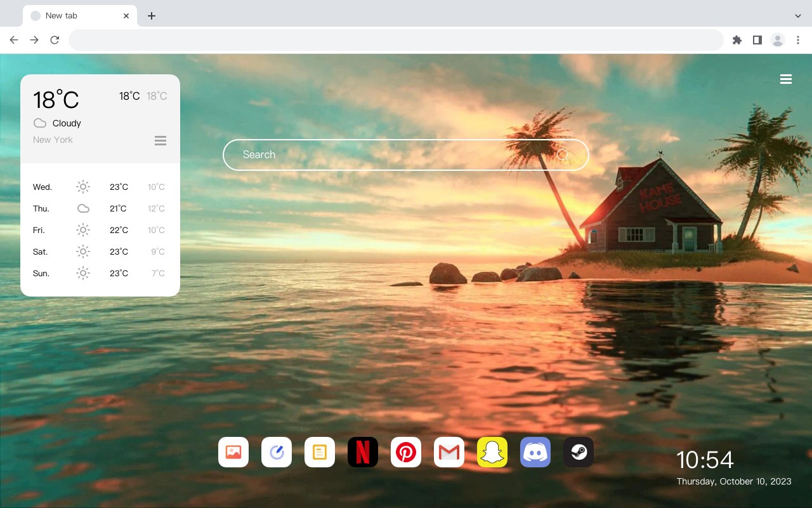Go forward to the next page
This screenshot has height=508, width=812.
34,40
